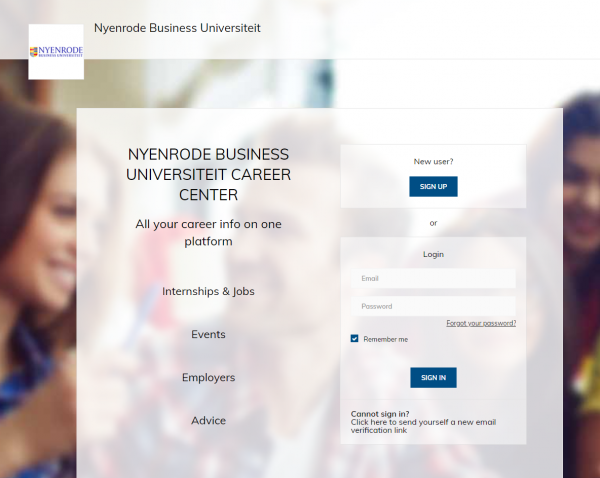The image size is (600, 478).
Task: Click the 'New user?' label
Action: point(433,162)
